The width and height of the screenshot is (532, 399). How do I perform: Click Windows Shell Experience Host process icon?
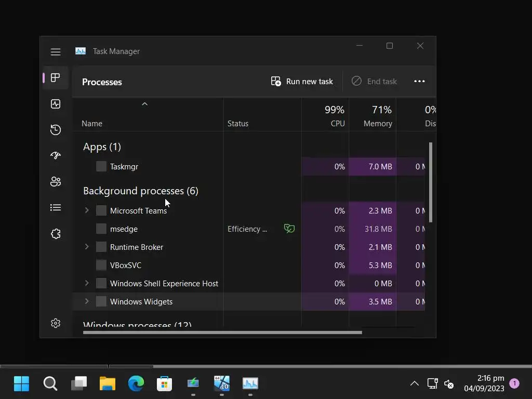(101, 283)
